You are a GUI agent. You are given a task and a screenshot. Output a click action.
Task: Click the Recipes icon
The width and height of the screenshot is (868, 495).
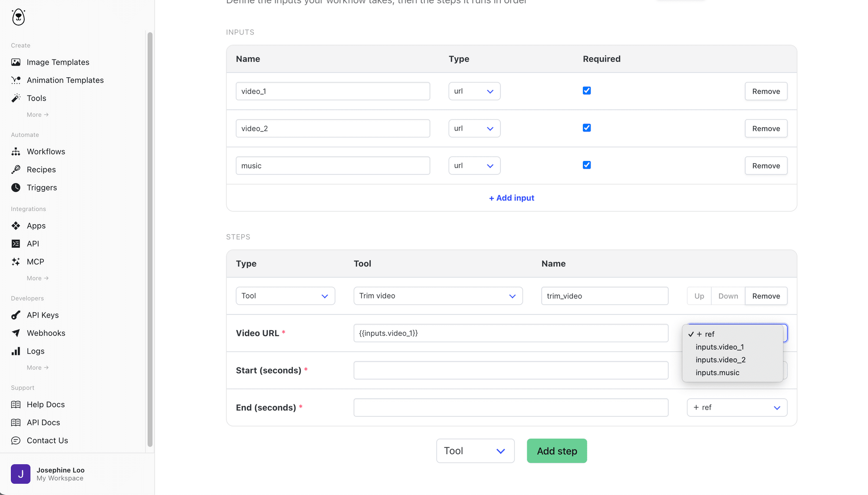[16, 170]
